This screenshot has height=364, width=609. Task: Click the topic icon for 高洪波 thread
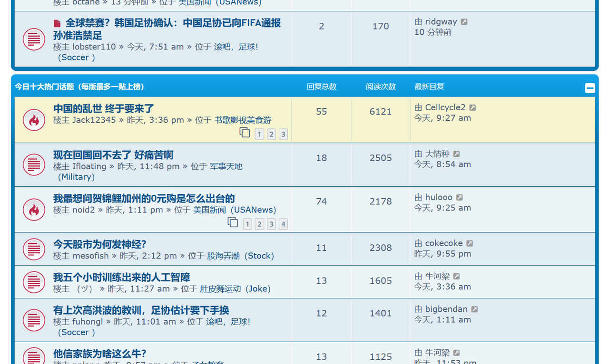coord(34,320)
